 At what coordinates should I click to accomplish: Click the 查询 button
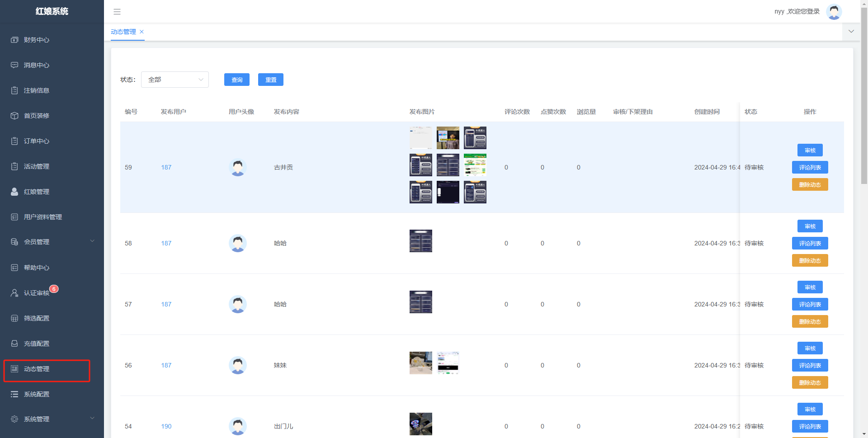pos(236,80)
